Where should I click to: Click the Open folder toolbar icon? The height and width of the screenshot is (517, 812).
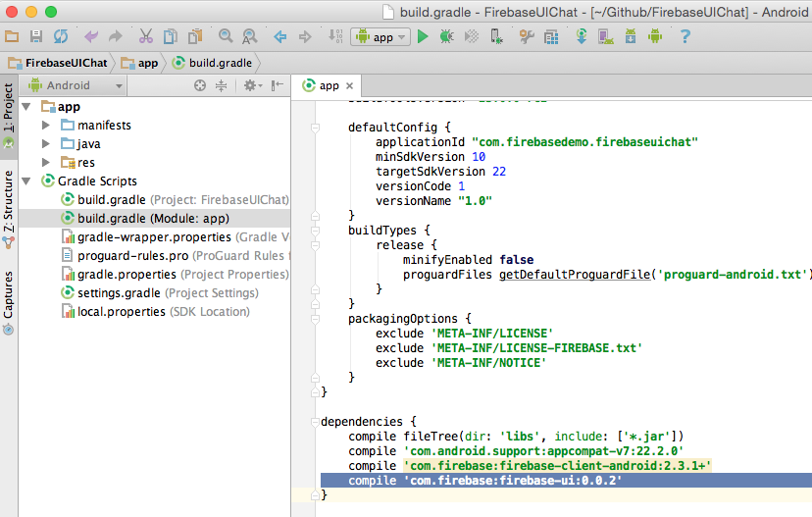pos(12,36)
